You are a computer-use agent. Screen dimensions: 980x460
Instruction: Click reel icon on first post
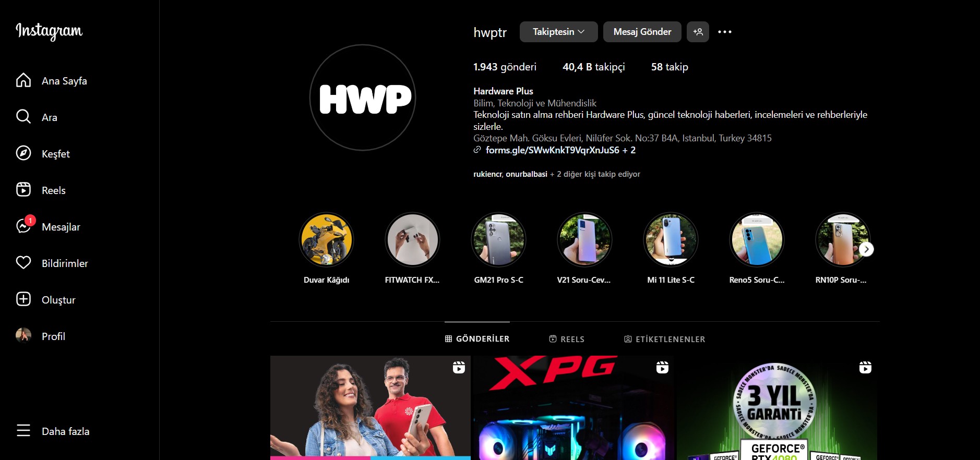tap(459, 368)
